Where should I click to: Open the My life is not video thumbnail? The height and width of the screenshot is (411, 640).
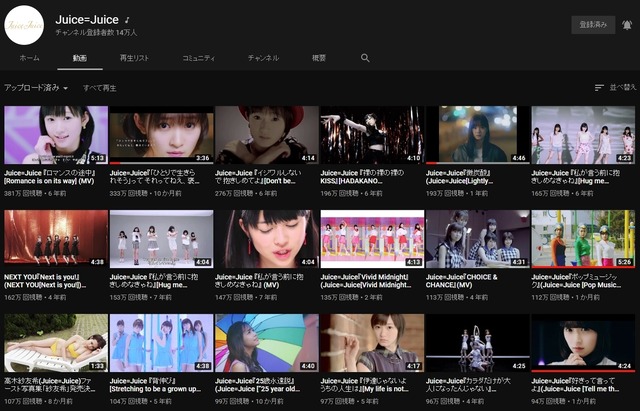click(x=372, y=343)
